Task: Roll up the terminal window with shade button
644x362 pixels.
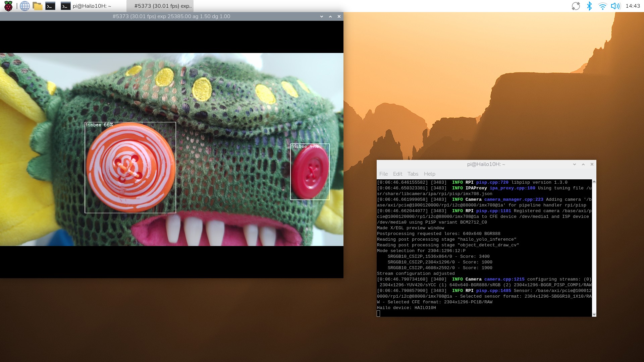Action: click(583, 164)
